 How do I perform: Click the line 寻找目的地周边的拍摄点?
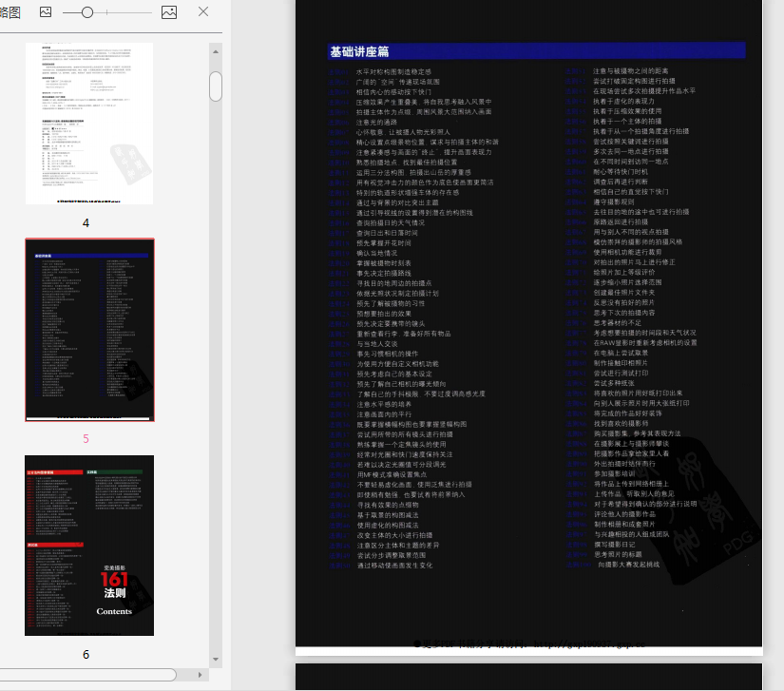(x=394, y=283)
